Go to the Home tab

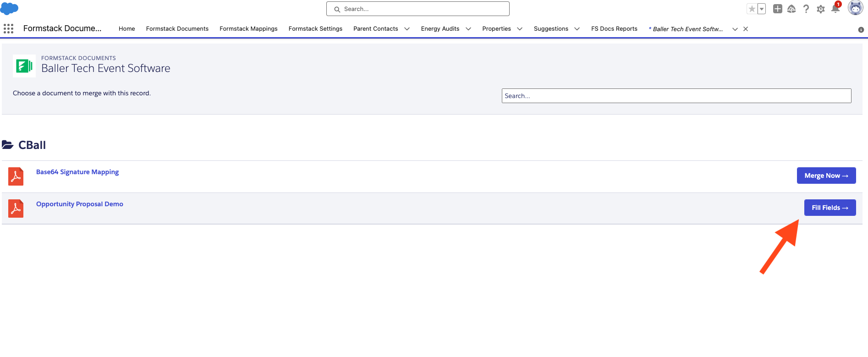(x=127, y=28)
